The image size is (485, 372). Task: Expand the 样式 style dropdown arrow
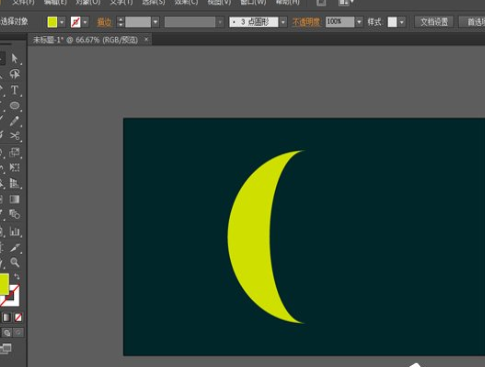coord(402,22)
